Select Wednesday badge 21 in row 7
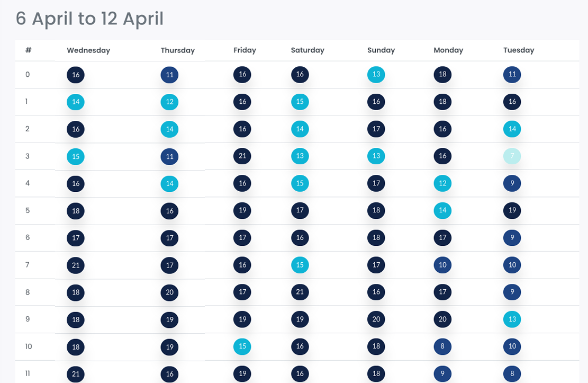The image size is (588, 383). tap(76, 265)
